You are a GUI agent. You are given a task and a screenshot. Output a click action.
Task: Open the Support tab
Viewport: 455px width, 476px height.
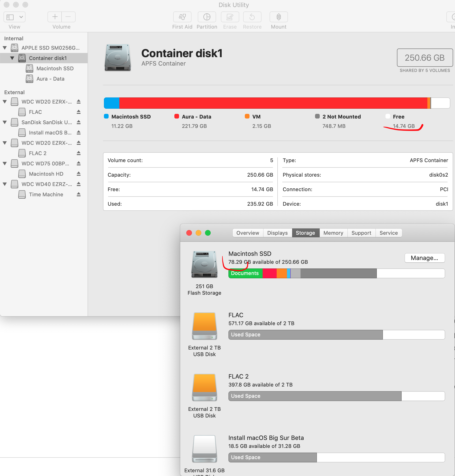pyautogui.click(x=361, y=233)
